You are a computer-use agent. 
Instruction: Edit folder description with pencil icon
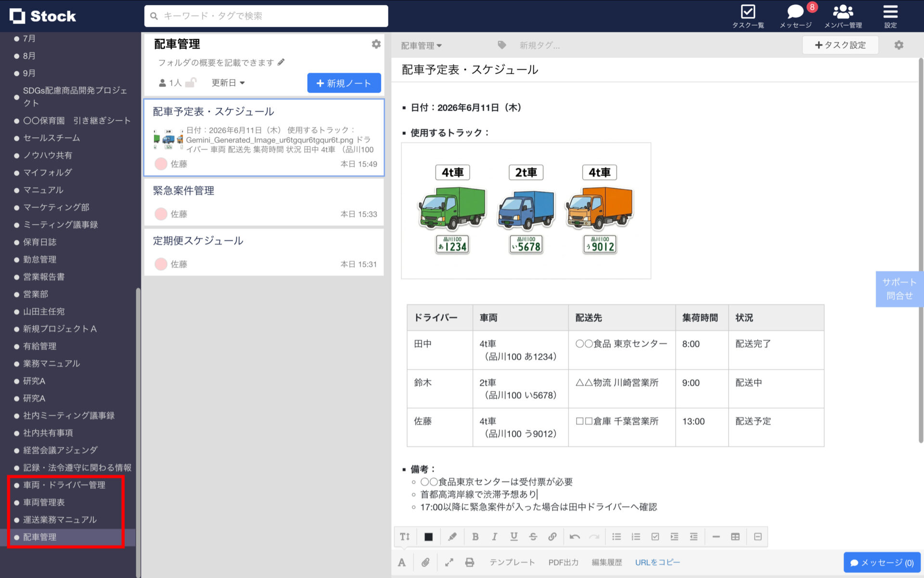(281, 62)
